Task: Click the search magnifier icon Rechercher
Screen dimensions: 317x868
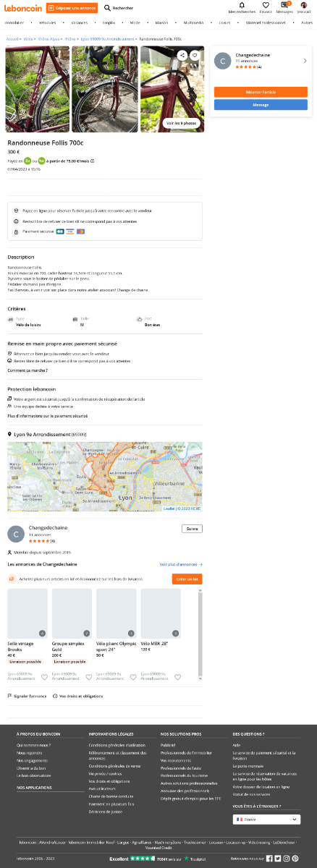Action: click(107, 8)
